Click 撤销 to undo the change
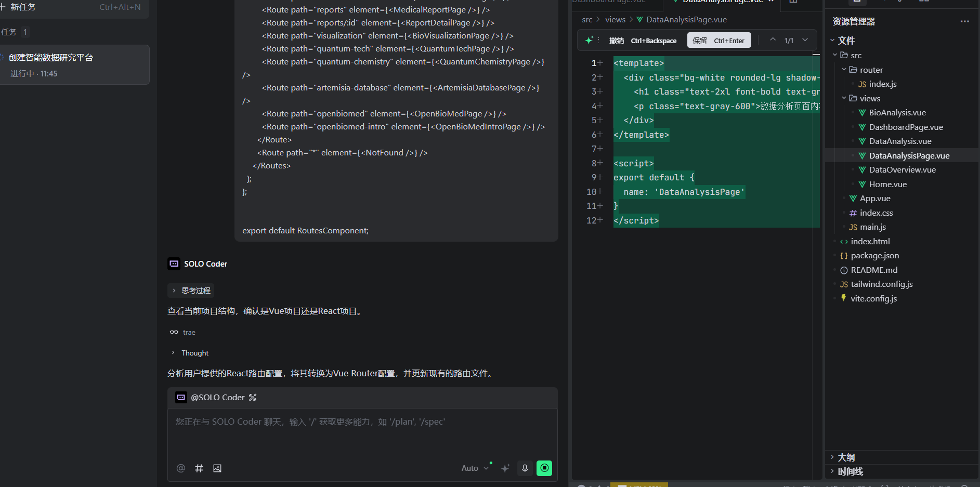The height and width of the screenshot is (487, 980). (643, 41)
